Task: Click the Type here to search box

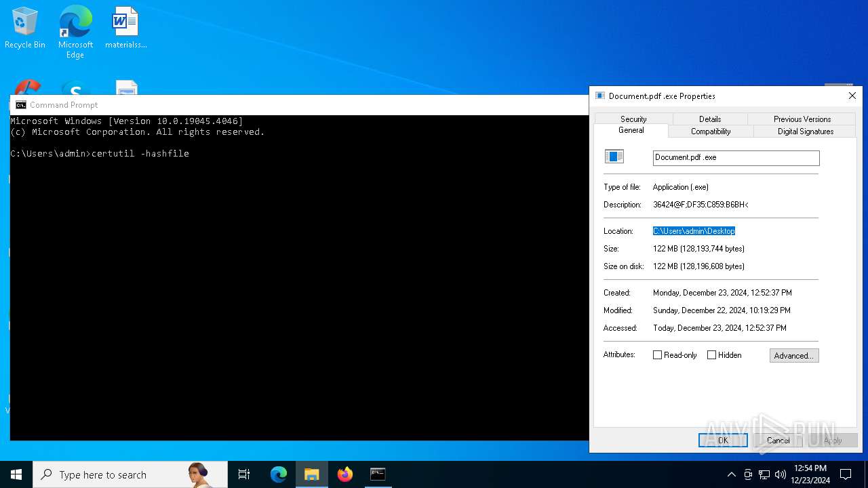Action: [x=130, y=474]
